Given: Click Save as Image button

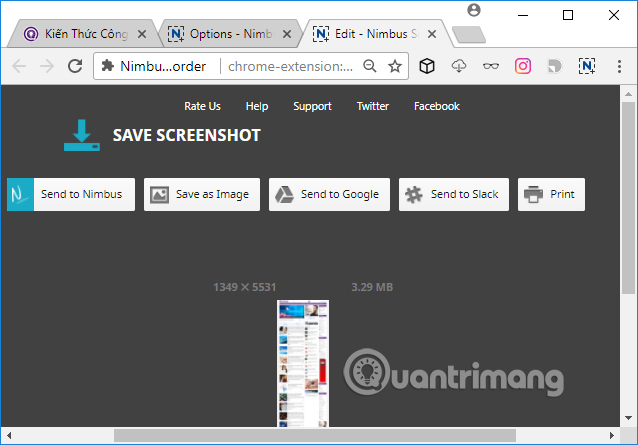Looking at the screenshot, I should coord(202,194).
